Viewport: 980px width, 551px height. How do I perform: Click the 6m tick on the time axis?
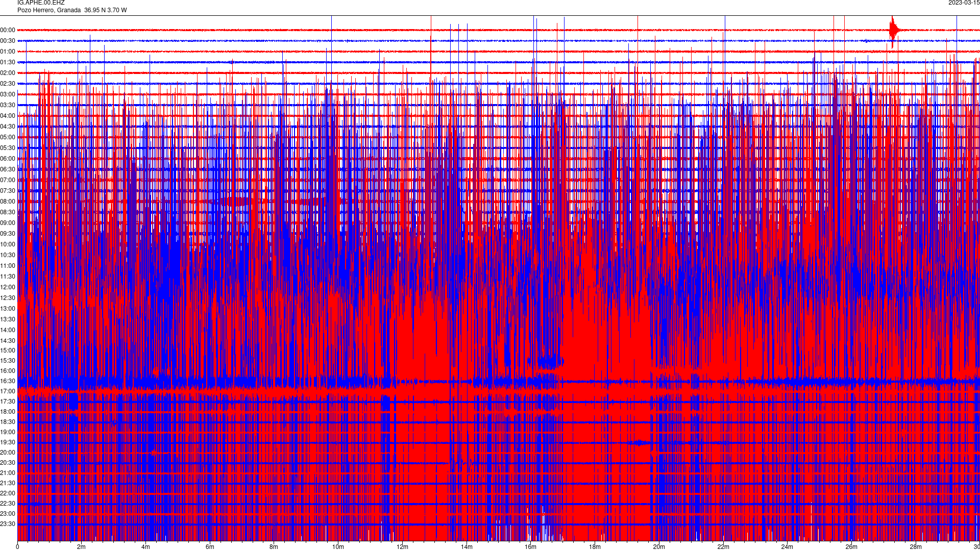click(x=210, y=547)
